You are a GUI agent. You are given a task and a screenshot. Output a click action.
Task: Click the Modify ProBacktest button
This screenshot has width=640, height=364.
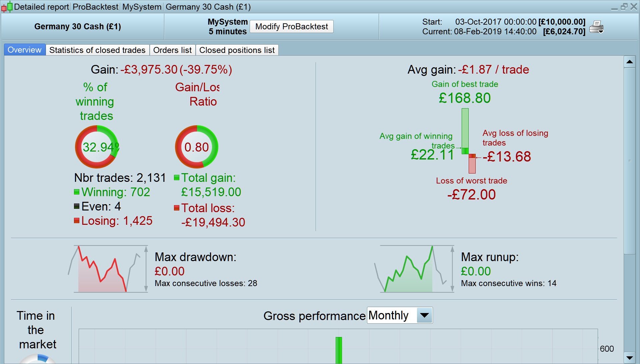coord(291,27)
